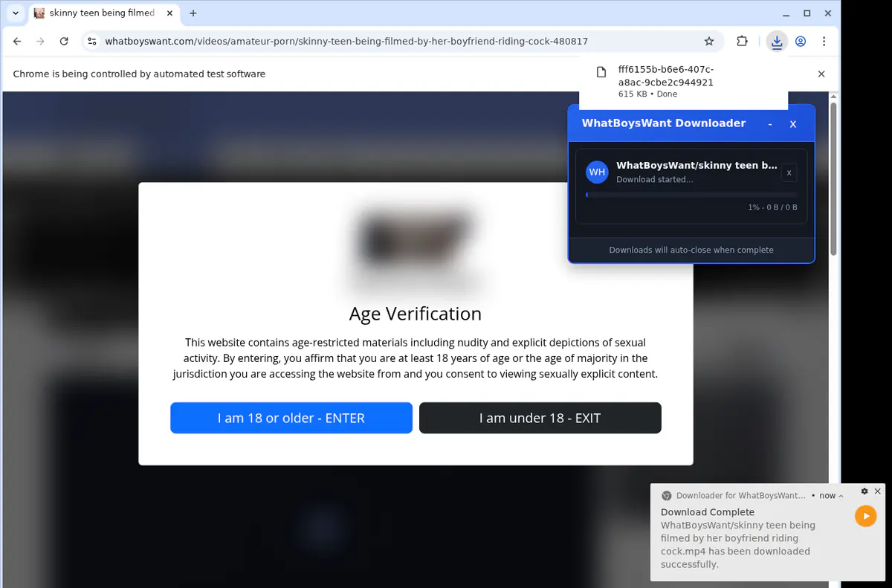View site information icon in address bar
This screenshot has height=588, width=892.
pyautogui.click(x=91, y=42)
